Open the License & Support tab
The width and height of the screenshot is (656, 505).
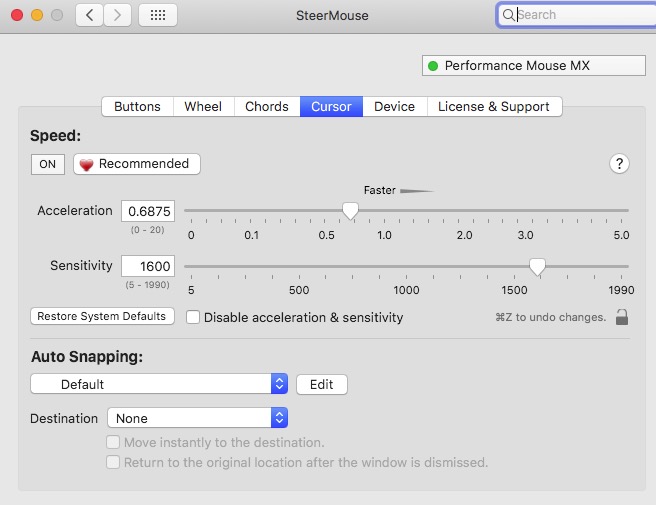coord(494,107)
